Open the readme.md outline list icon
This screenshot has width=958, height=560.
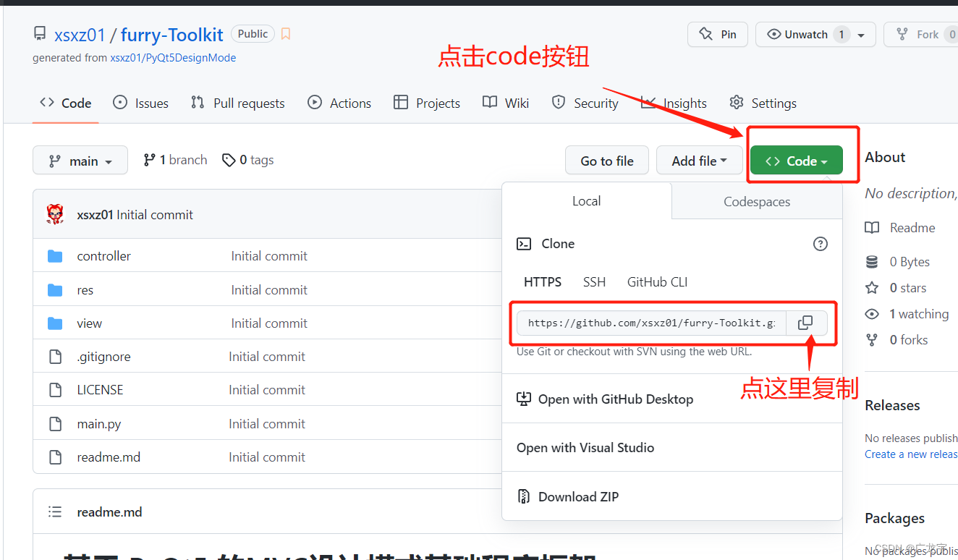pyautogui.click(x=55, y=512)
